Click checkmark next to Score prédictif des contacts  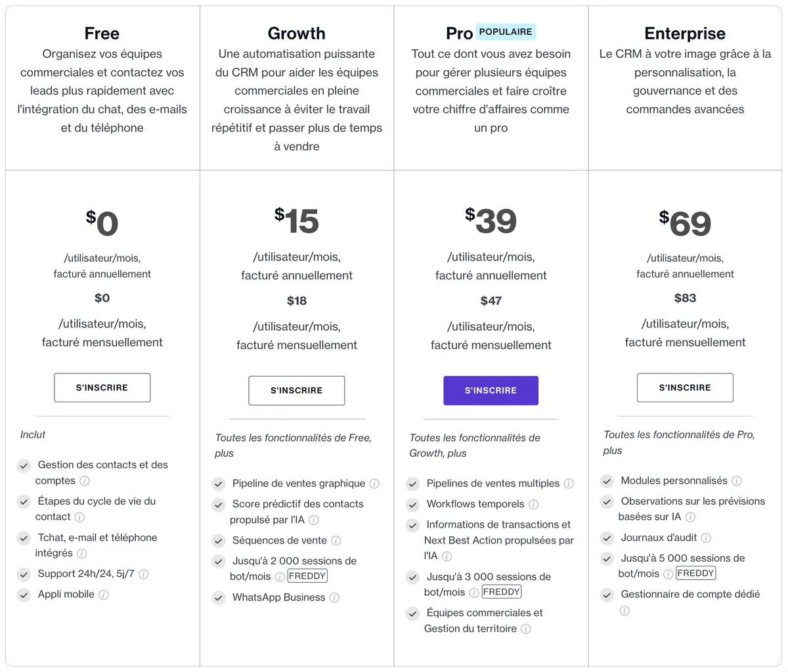[x=219, y=505]
